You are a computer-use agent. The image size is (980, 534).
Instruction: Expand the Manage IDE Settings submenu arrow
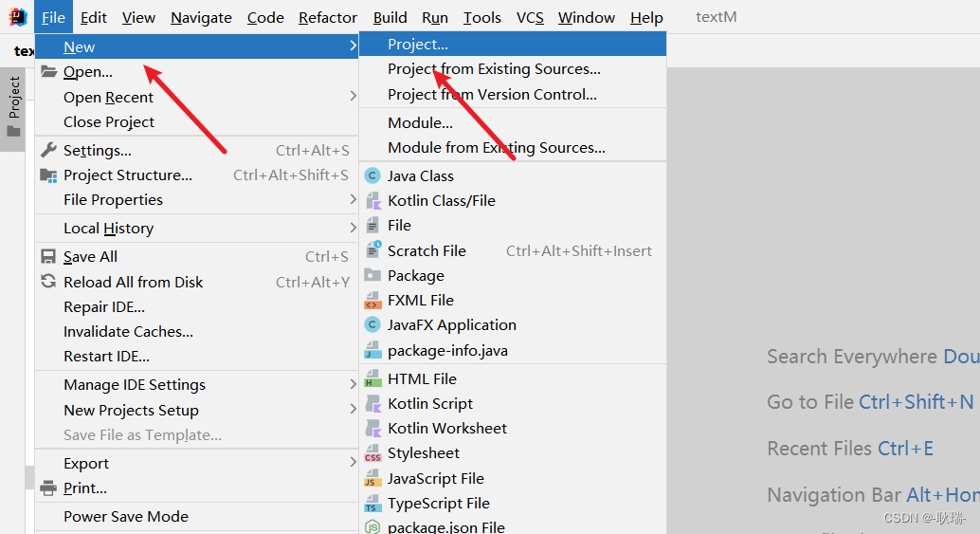click(x=354, y=384)
